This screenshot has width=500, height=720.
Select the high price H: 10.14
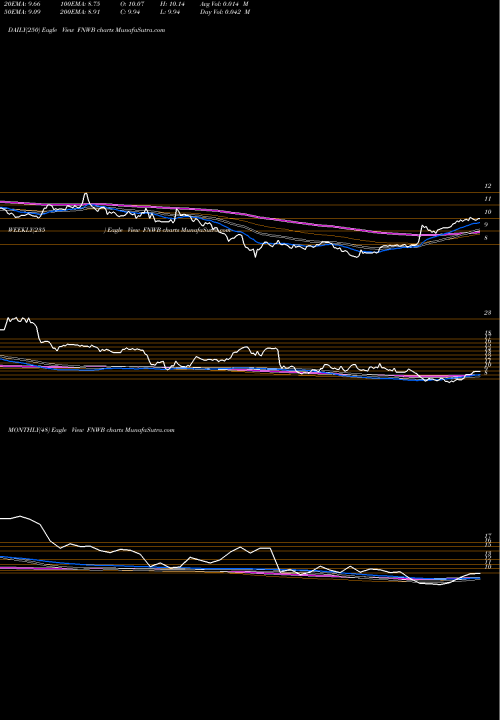173,4
